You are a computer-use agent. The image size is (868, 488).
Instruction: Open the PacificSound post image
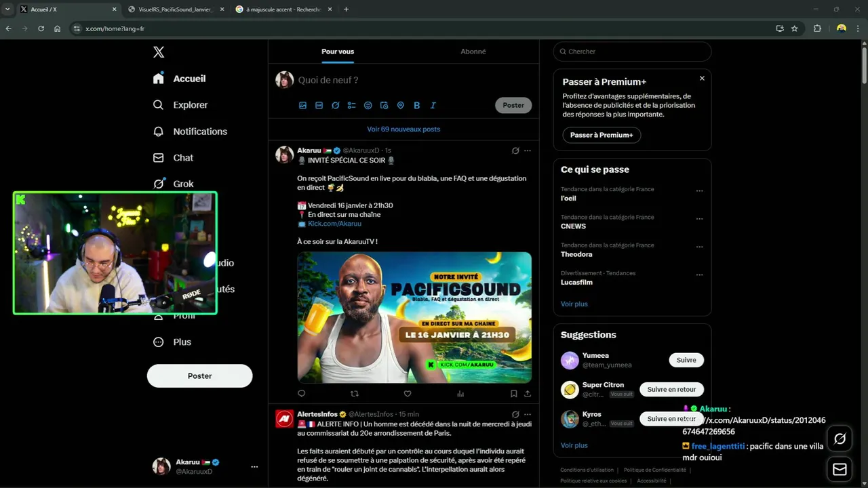414,317
